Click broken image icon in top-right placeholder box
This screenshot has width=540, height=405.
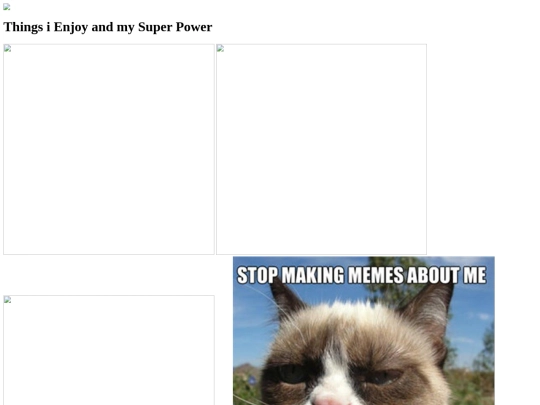[220, 48]
